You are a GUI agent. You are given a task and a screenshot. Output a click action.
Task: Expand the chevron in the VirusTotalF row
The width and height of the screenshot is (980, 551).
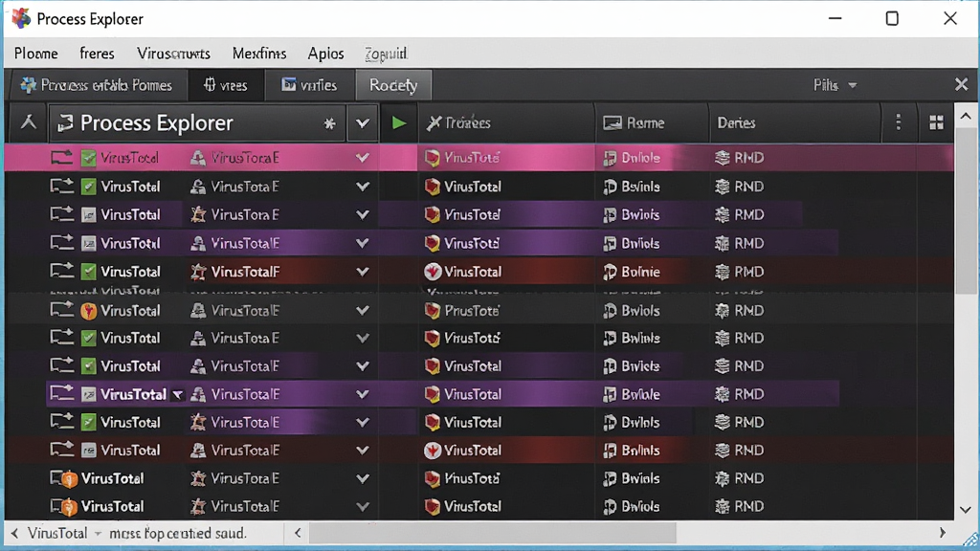[x=362, y=272]
